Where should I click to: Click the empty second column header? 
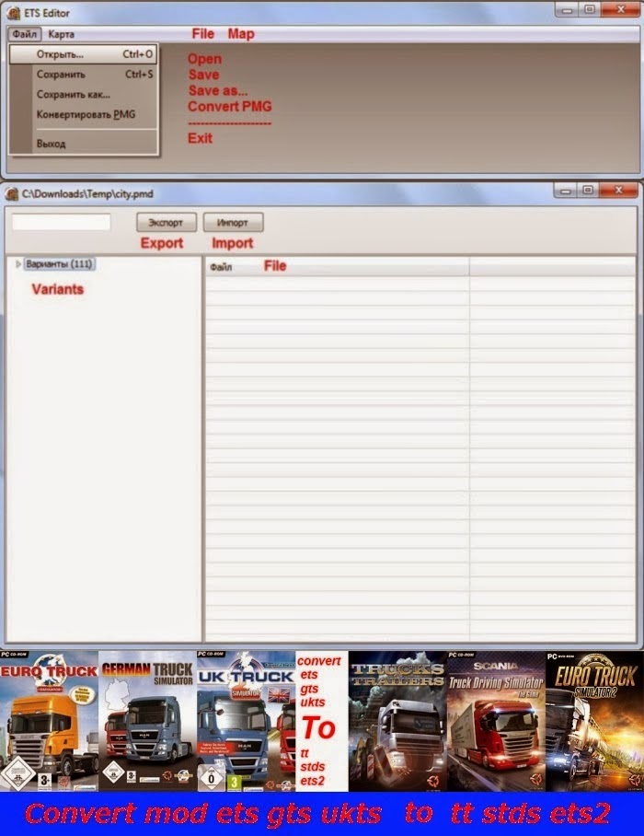[x=552, y=267]
